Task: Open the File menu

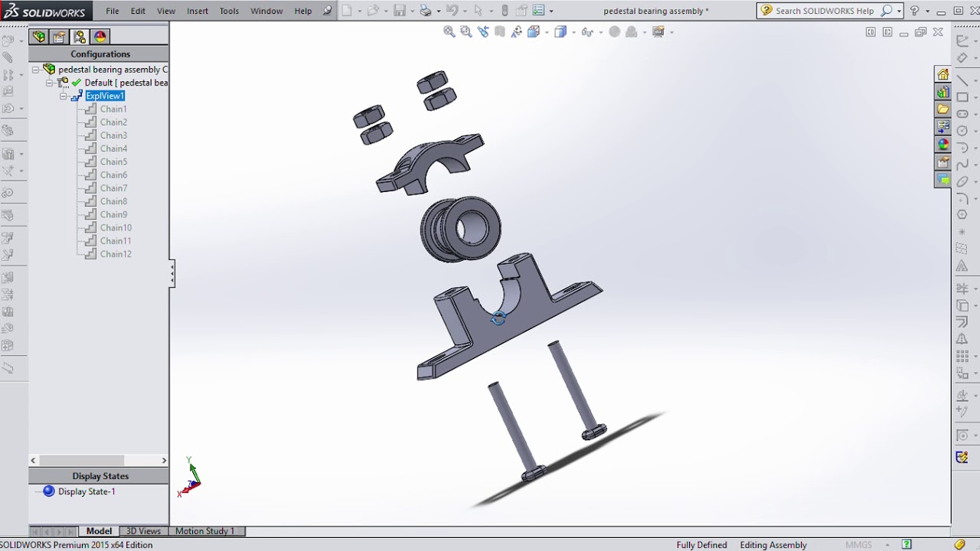Action: 113,11
